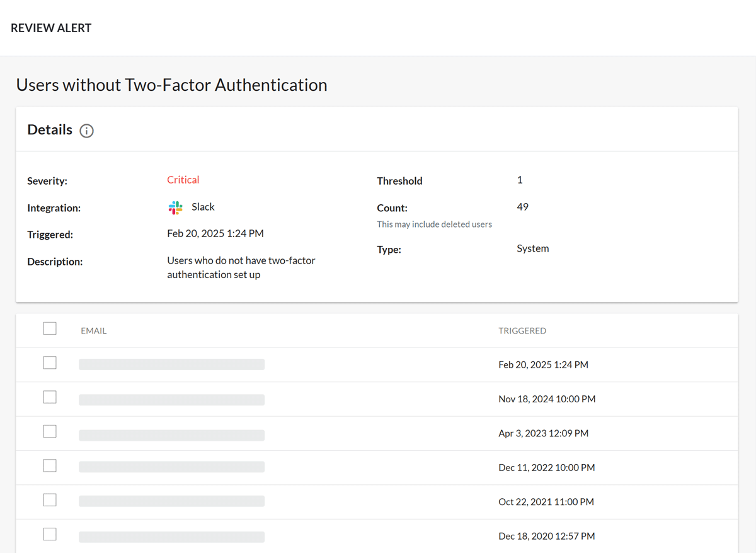Open the email entry triggered Feb 20, 2025

[x=171, y=364]
